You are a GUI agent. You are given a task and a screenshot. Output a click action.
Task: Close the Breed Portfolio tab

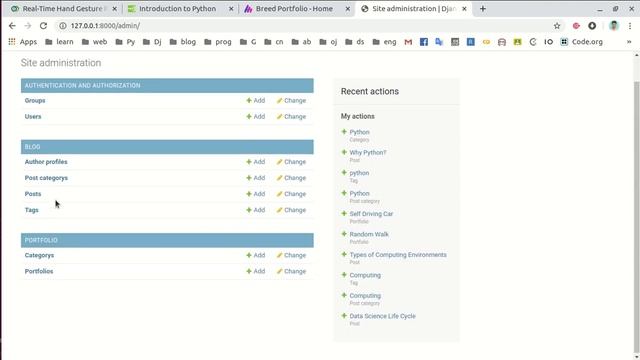pos(348,9)
